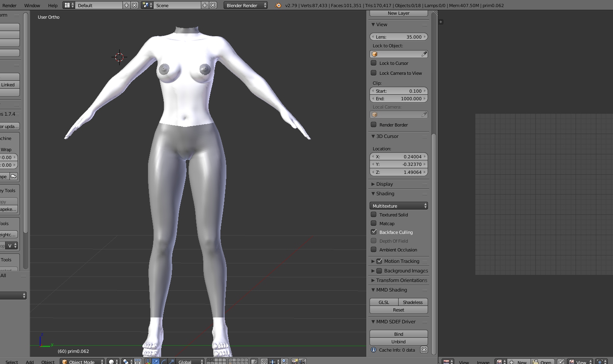Click the Bind button
Image resolution: width=613 pixels, height=364 pixels.
pyautogui.click(x=399, y=334)
